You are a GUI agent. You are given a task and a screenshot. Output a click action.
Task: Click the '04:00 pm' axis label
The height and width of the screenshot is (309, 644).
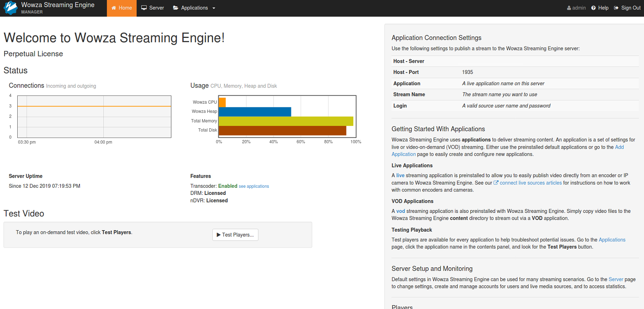point(103,142)
